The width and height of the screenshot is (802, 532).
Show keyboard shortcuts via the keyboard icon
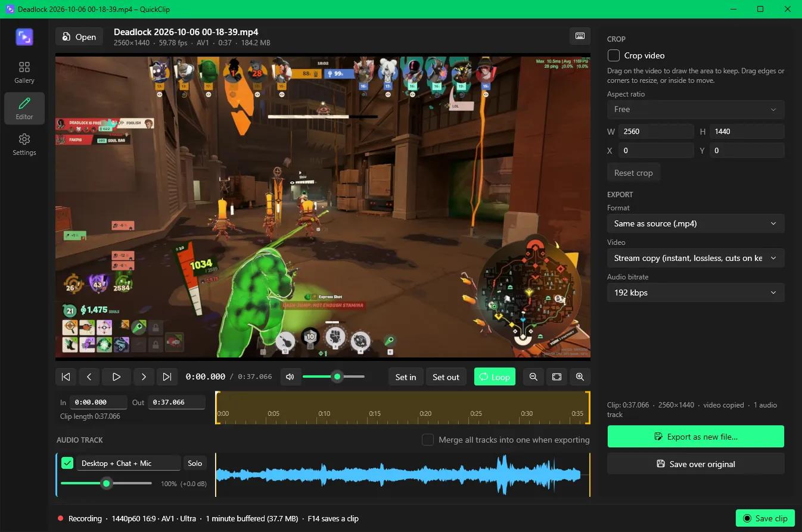(580, 36)
